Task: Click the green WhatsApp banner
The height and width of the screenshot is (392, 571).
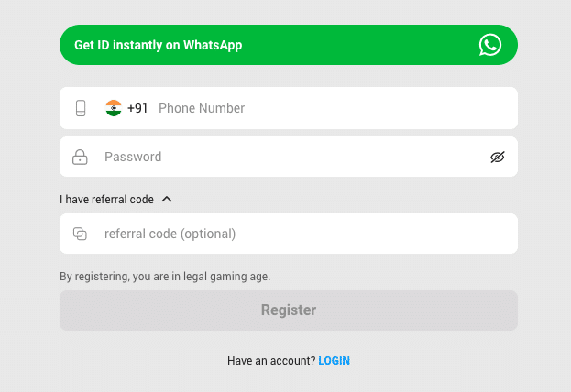Action: tap(348, 45)
